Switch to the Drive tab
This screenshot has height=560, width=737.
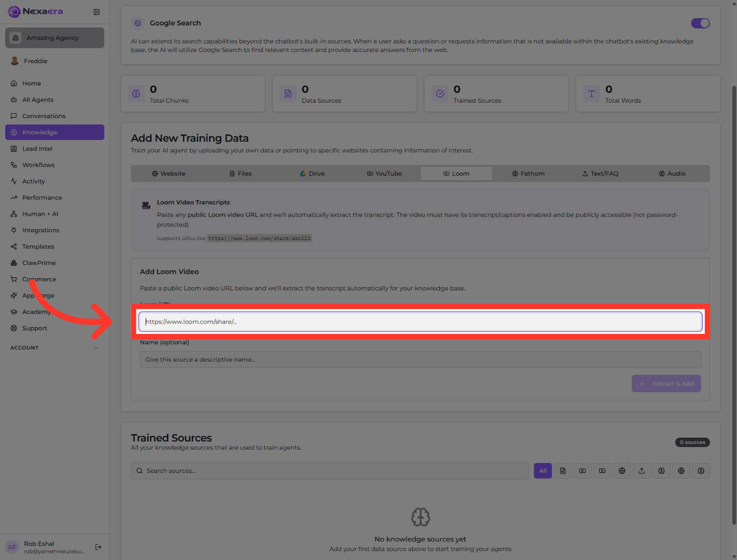pyautogui.click(x=313, y=174)
